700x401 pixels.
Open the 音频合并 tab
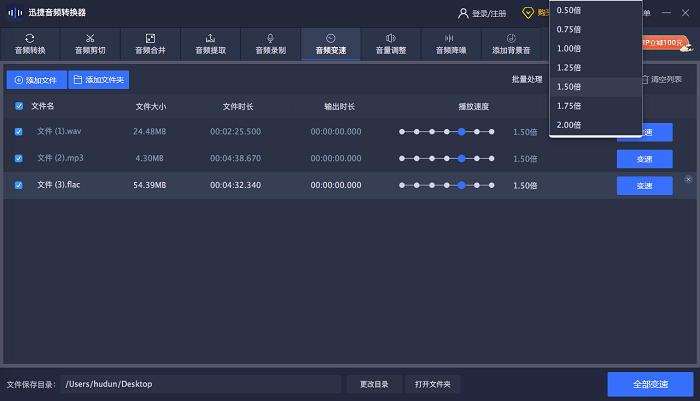[150, 44]
